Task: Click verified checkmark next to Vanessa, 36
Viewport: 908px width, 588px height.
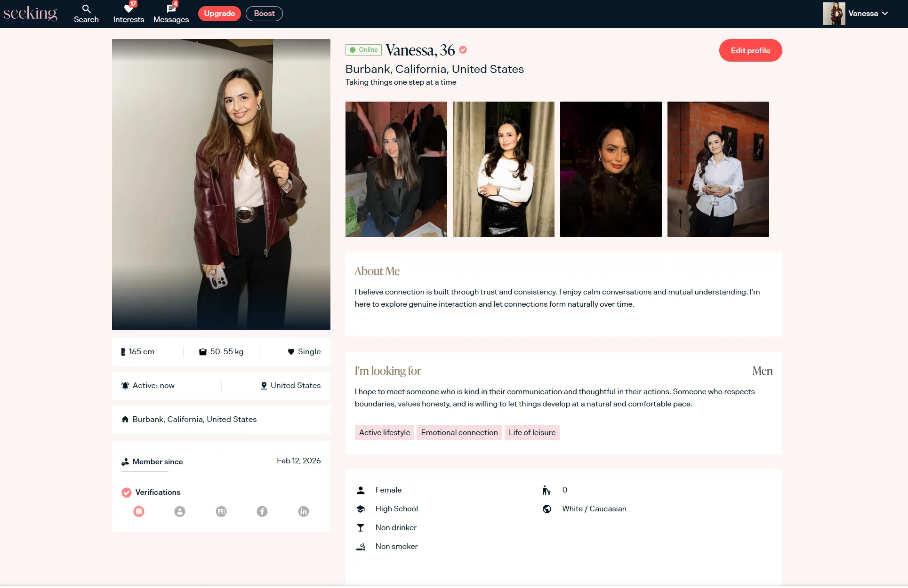Action: [463, 50]
